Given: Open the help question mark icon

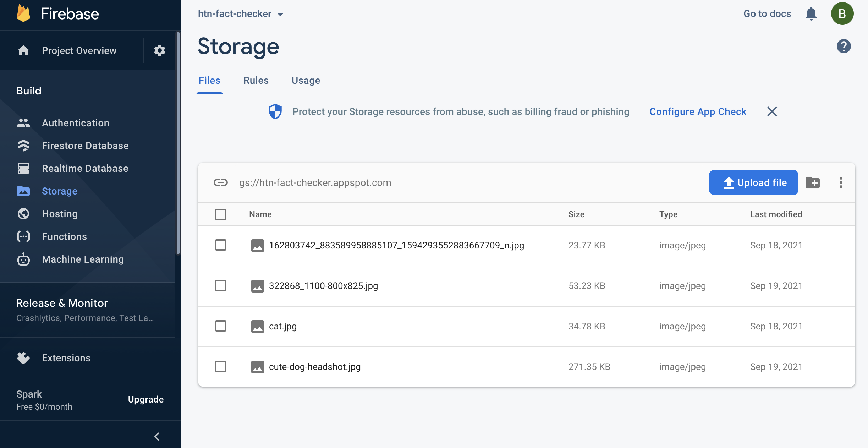Looking at the screenshot, I should pyautogui.click(x=844, y=46).
